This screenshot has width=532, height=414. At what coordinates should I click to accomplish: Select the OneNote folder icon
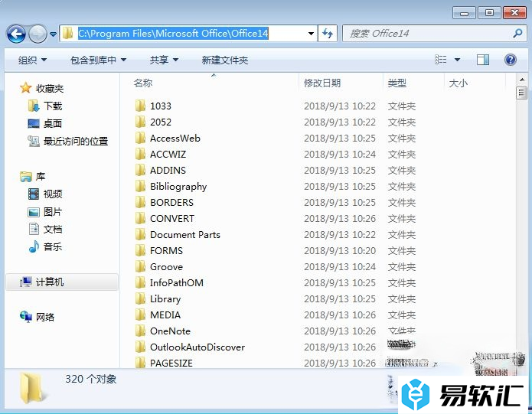[x=140, y=331]
